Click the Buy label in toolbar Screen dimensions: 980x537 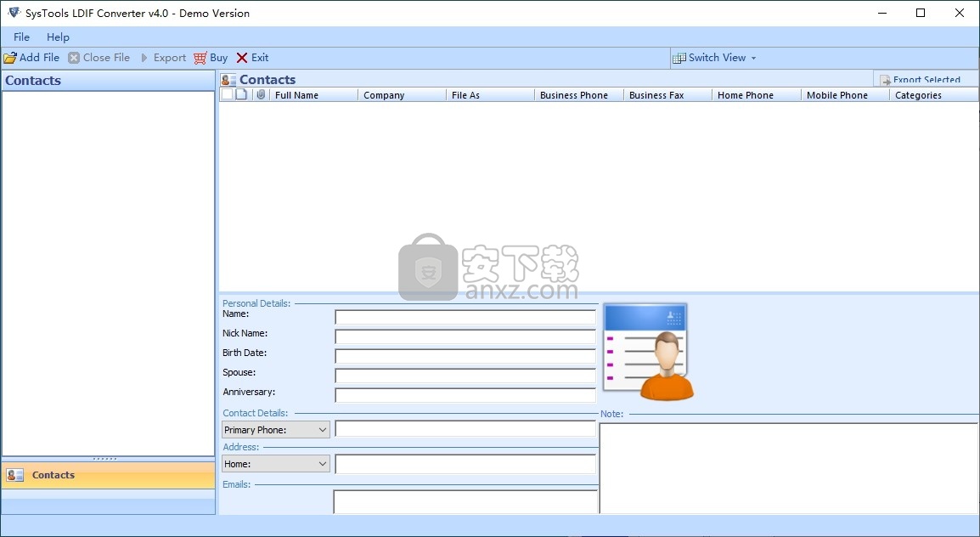[219, 58]
